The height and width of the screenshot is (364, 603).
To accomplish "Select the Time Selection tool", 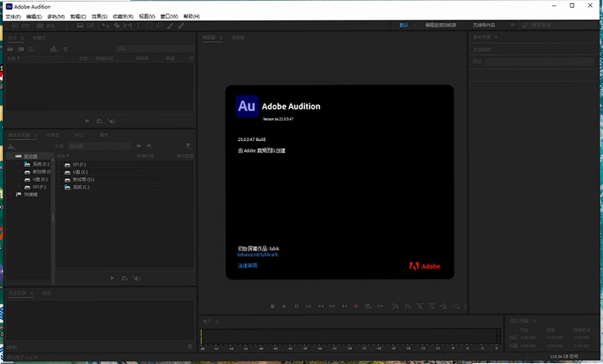I will point(138,26).
